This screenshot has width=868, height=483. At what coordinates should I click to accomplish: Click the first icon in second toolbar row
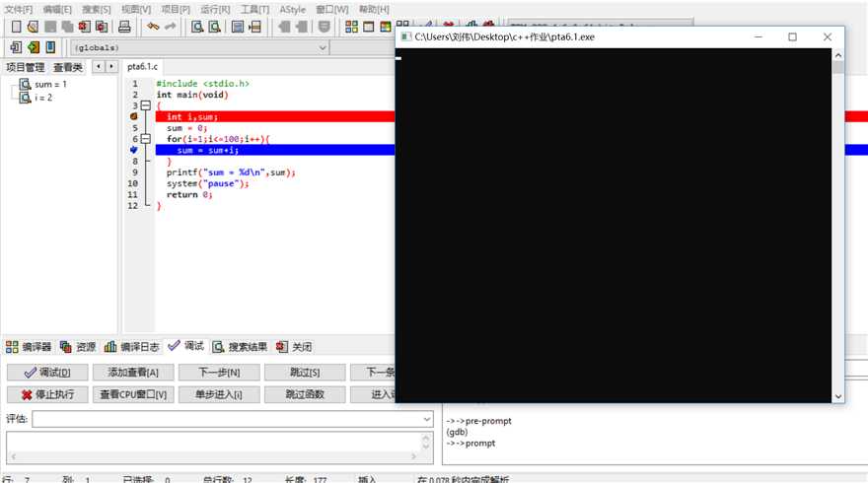click(16, 47)
